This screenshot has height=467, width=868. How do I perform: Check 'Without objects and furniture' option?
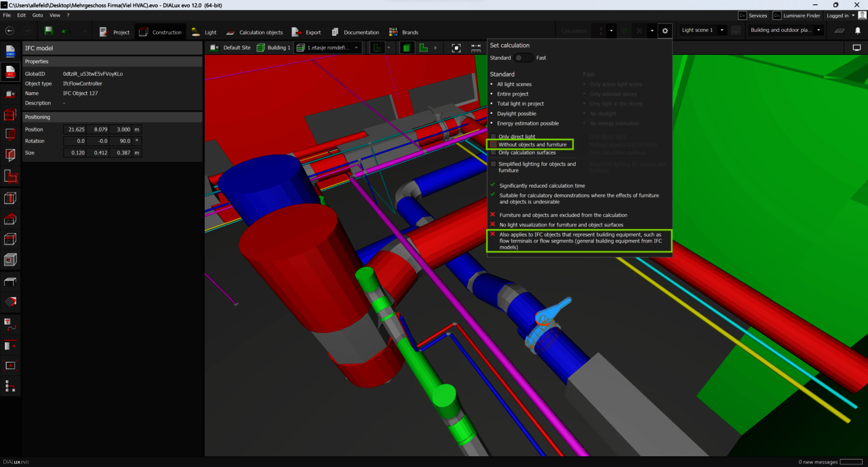pos(494,145)
